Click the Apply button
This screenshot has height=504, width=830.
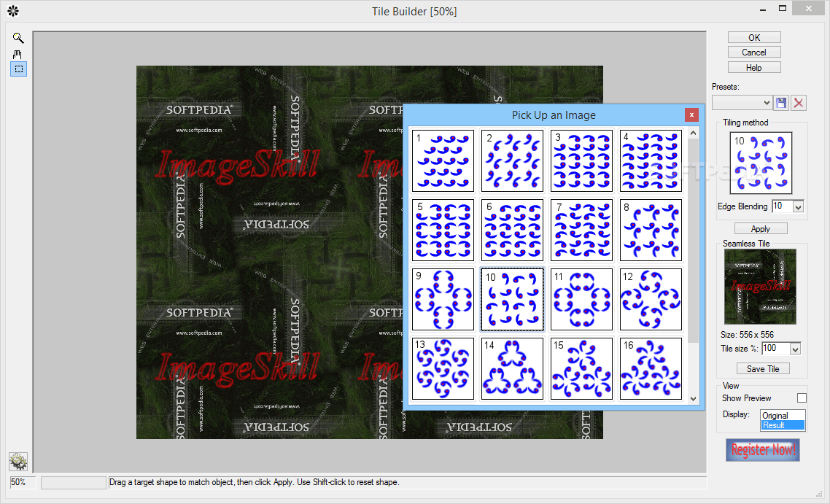click(761, 229)
